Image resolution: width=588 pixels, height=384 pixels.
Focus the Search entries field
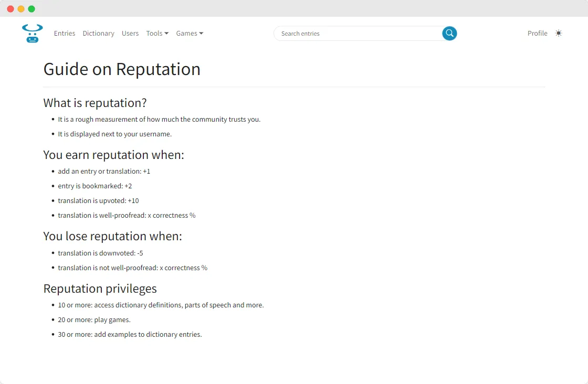tap(358, 34)
